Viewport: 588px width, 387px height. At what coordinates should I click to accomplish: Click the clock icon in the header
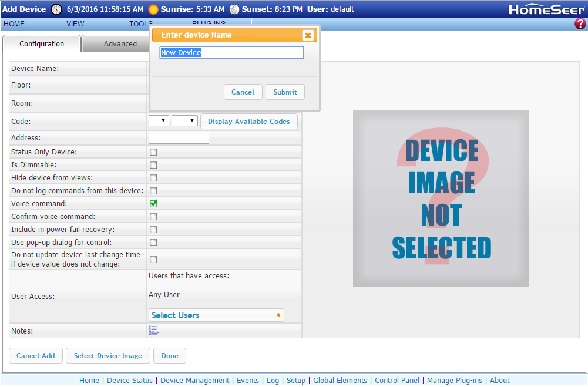(56, 9)
